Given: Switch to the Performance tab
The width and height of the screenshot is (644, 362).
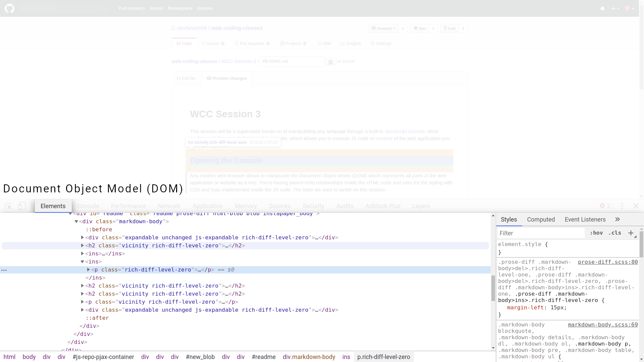Looking at the screenshot, I should point(128,206).
